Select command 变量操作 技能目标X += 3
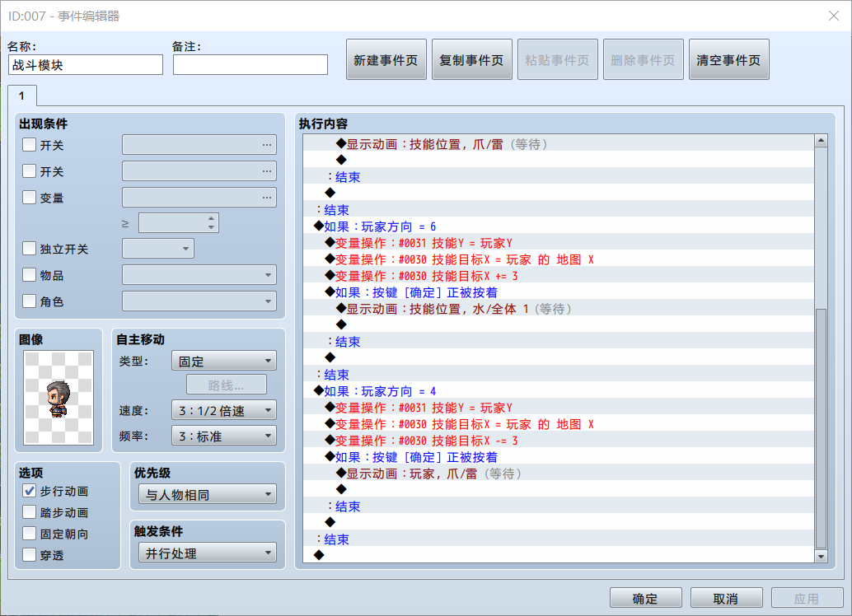 click(559, 276)
